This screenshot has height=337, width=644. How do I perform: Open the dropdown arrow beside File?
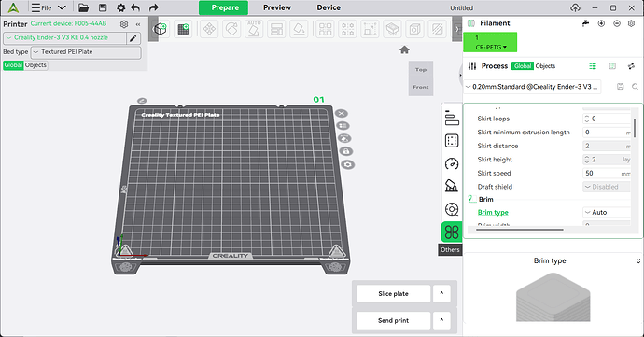click(62, 7)
